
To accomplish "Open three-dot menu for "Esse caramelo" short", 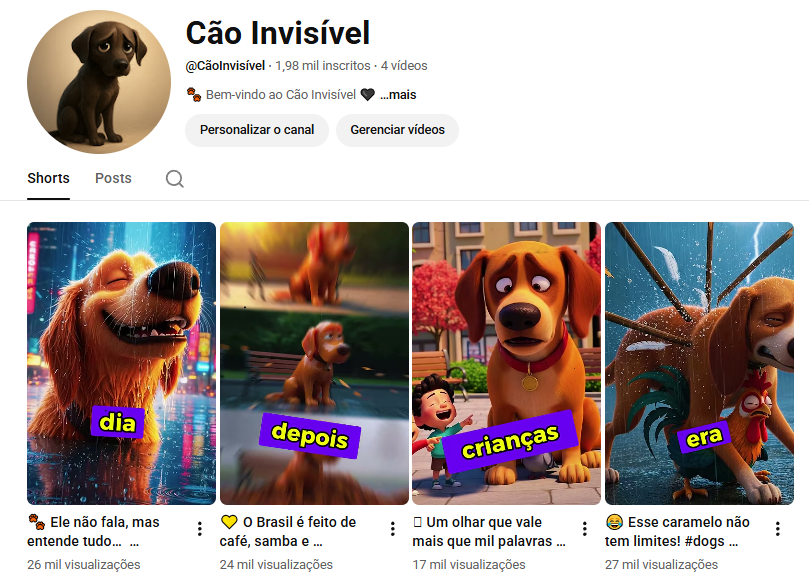I will (x=778, y=529).
